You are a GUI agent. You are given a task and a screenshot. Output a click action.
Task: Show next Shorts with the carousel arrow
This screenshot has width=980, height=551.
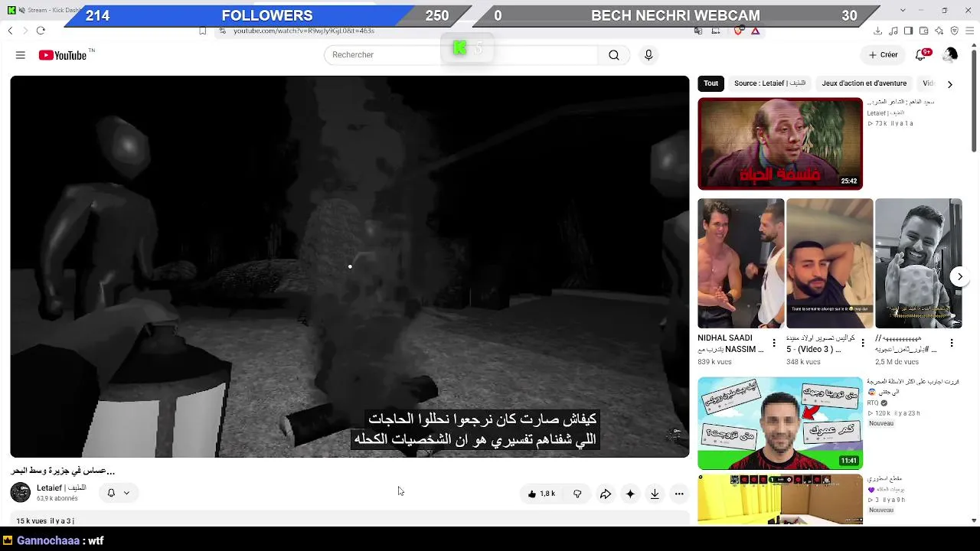(x=959, y=276)
